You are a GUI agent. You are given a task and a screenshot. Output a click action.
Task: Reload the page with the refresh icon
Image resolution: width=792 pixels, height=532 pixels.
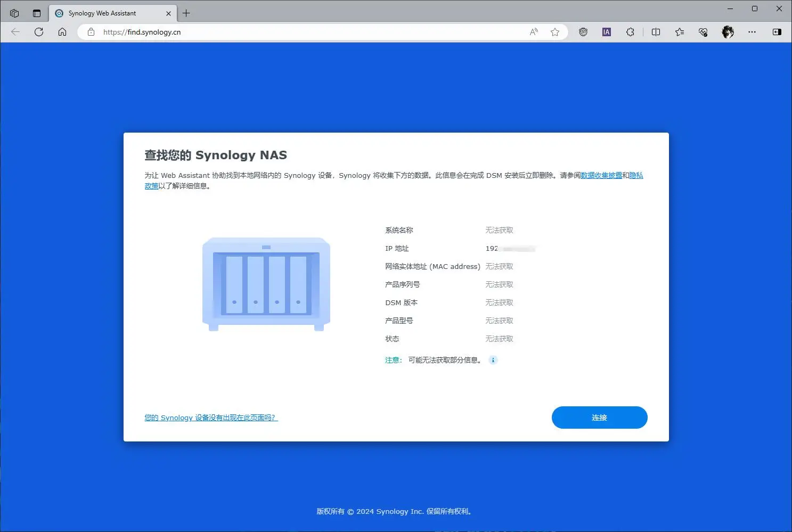[x=39, y=32]
